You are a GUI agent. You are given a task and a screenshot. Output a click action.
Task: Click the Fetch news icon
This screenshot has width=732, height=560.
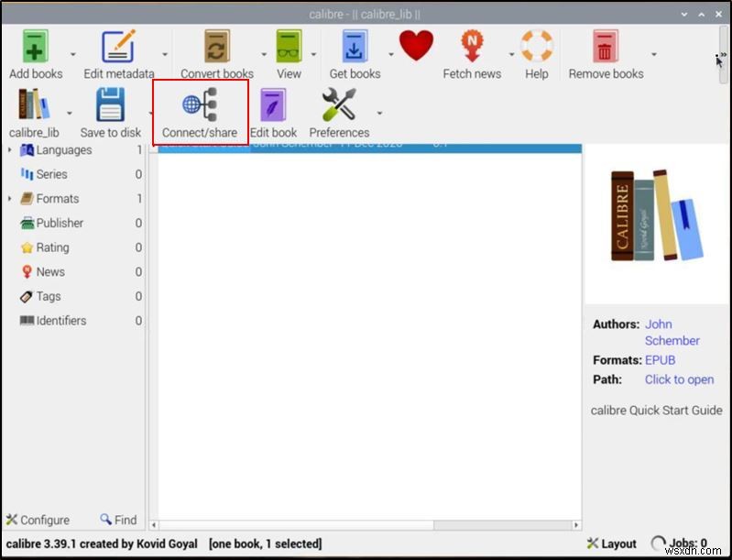pyautogui.click(x=472, y=46)
